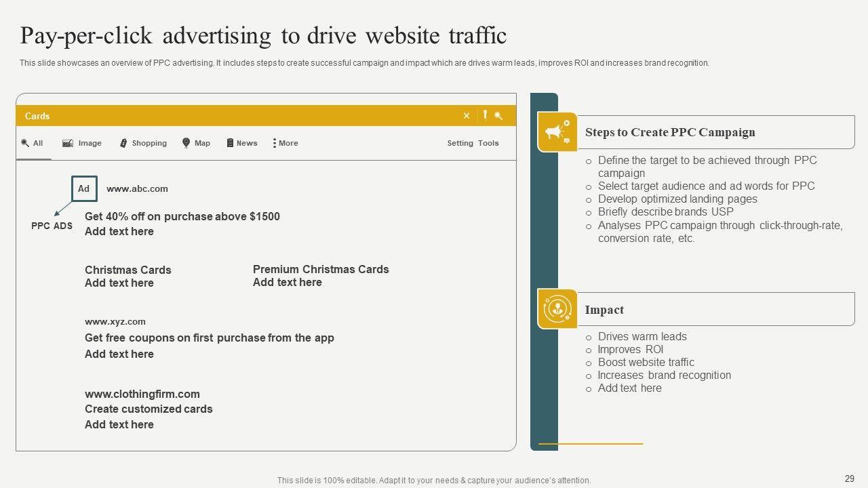Switch to the All results tab
The height and width of the screenshot is (488, 868).
pos(33,143)
